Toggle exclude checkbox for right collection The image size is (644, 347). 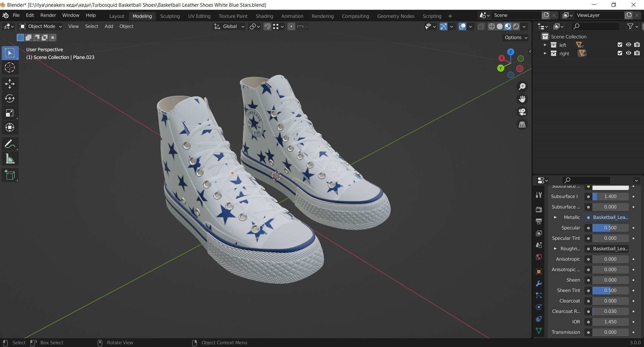point(620,53)
